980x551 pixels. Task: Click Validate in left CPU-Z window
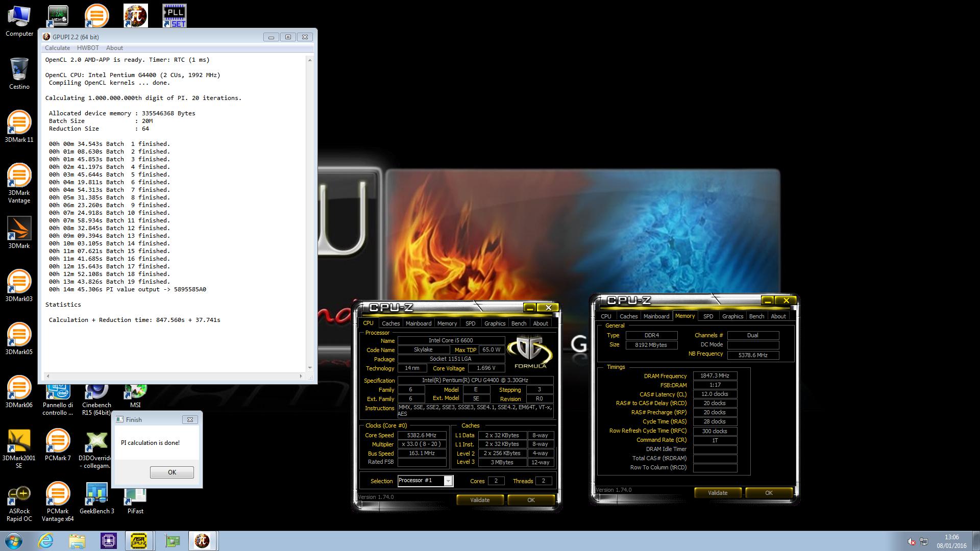(480, 500)
